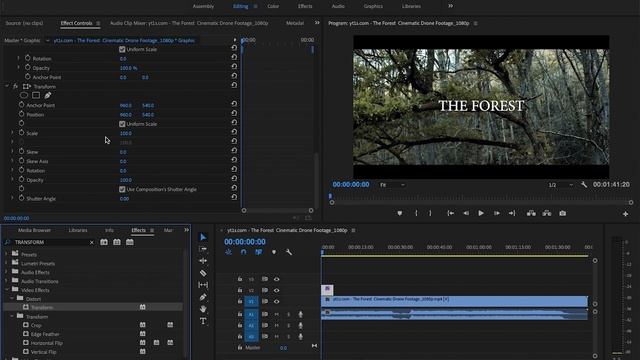Clear TRANSFORM search text
The image size is (640, 360).
pyautogui.click(x=91, y=242)
